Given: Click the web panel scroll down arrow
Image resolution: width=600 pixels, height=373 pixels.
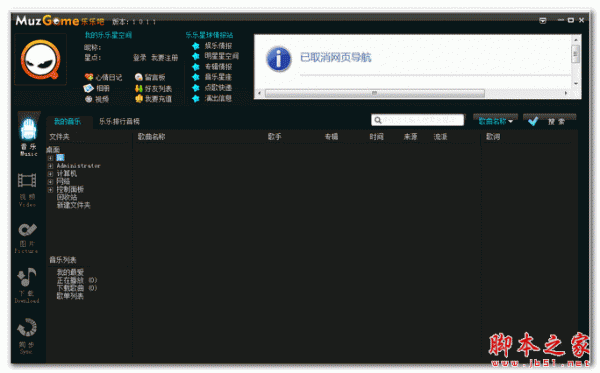Looking at the screenshot, I should tap(576, 84).
